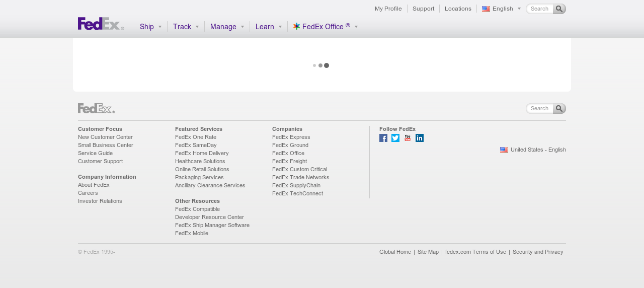Open Small Business Center link
This screenshot has width=644, height=288.
click(106, 145)
